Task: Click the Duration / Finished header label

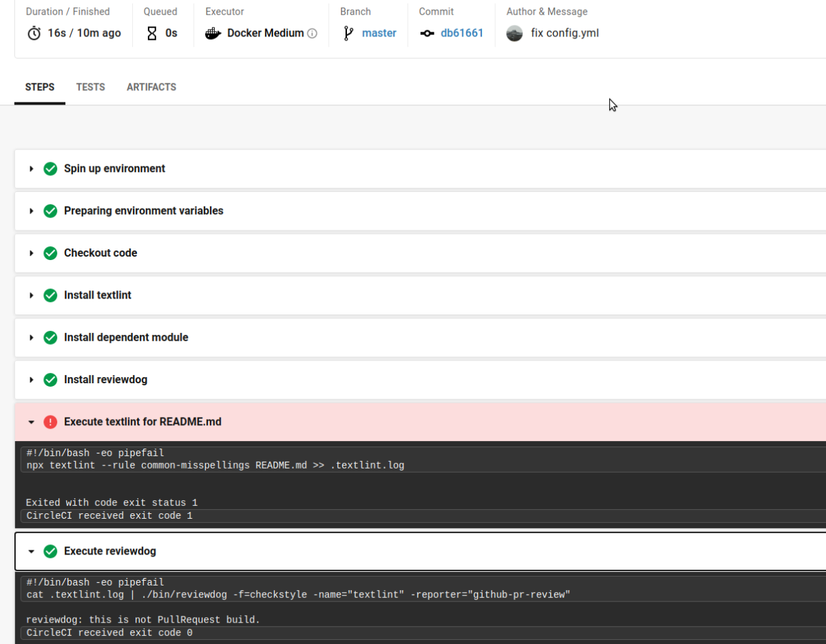Action: (67, 12)
